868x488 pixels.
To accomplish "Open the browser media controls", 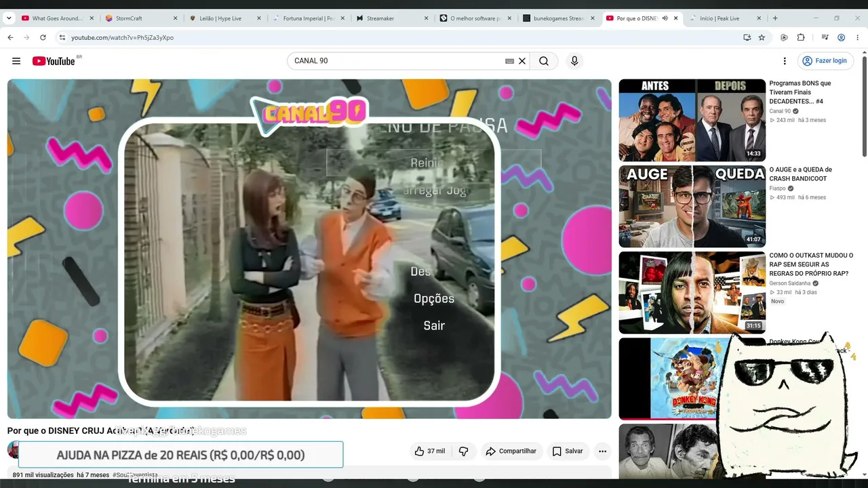I will pyautogui.click(x=825, y=37).
